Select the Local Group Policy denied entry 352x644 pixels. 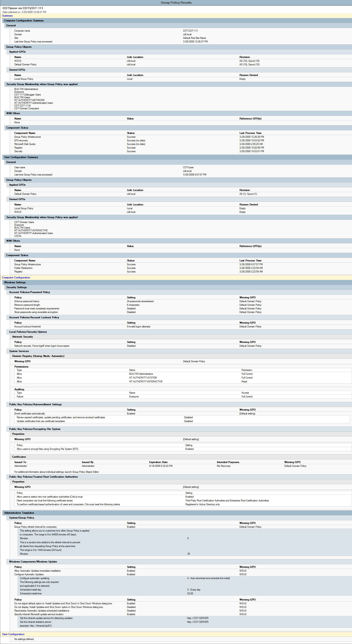24,79
